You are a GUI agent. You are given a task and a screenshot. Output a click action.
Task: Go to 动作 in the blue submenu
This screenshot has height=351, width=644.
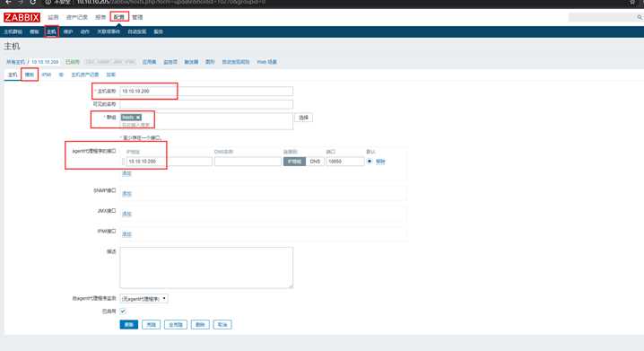coord(84,31)
